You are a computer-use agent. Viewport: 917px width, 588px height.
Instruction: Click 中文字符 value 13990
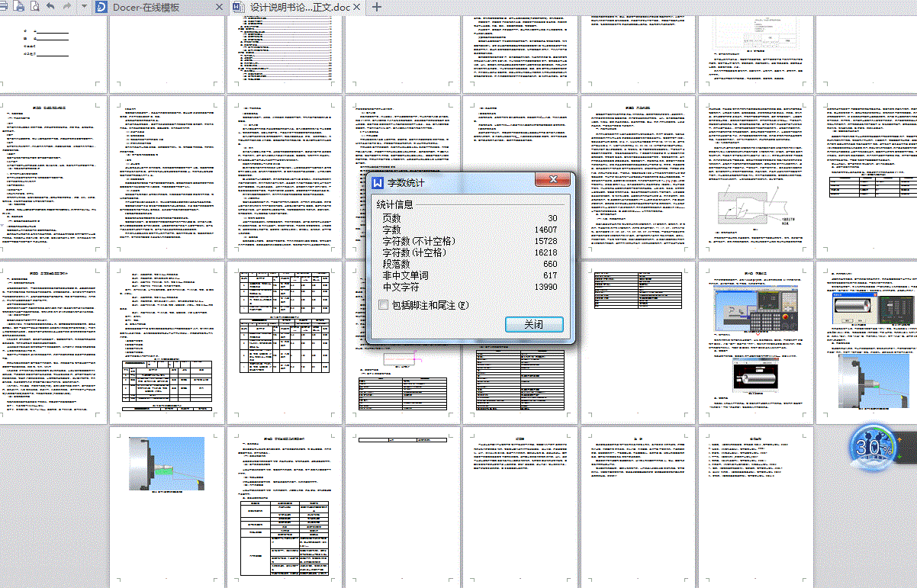(546, 287)
